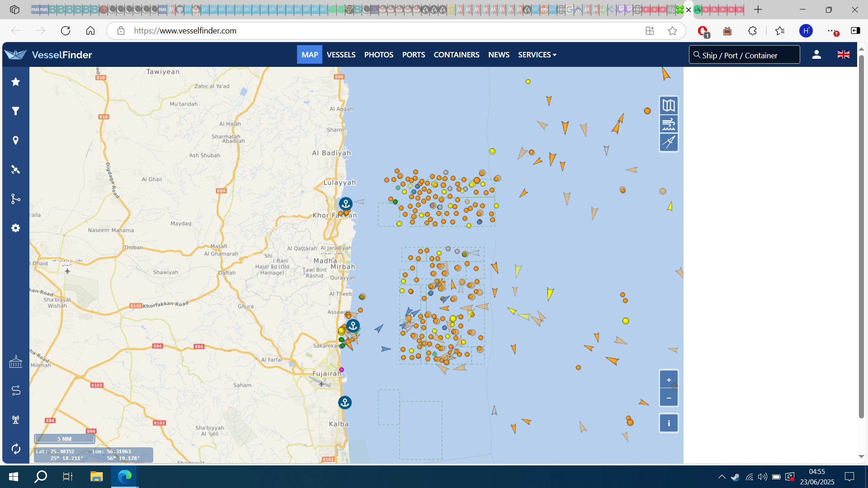Open map layers selection button

point(669,106)
